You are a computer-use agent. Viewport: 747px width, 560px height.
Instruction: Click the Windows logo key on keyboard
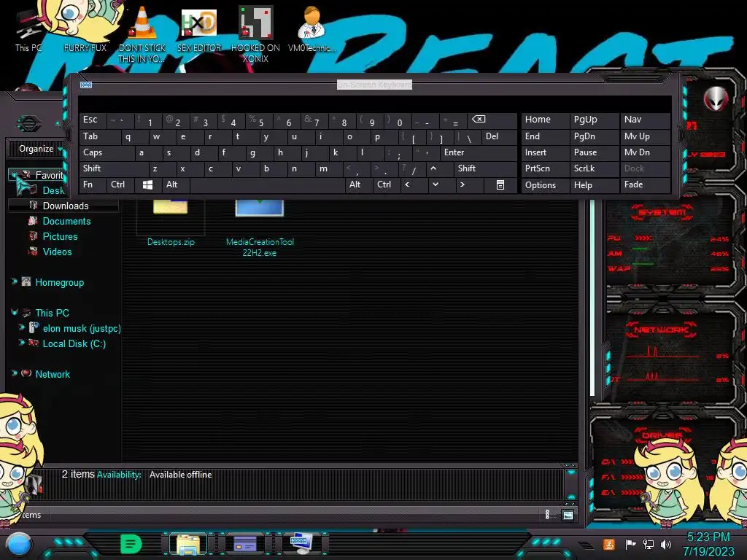coord(147,184)
